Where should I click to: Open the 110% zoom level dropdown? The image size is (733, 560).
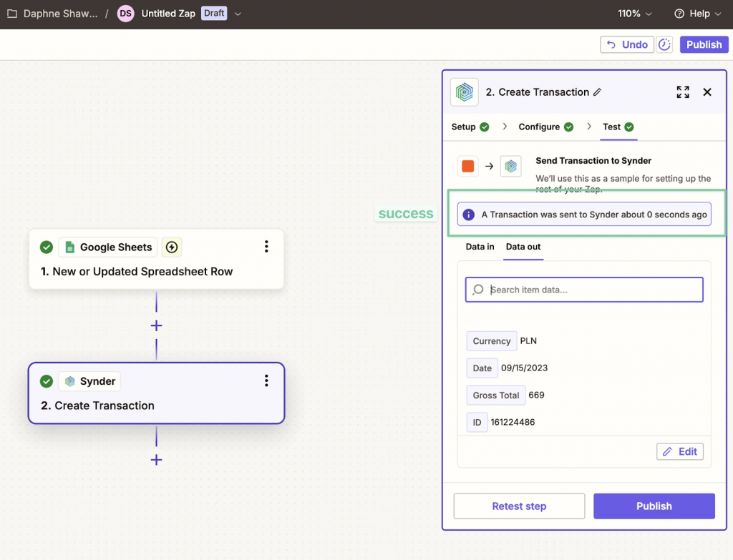(x=633, y=13)
